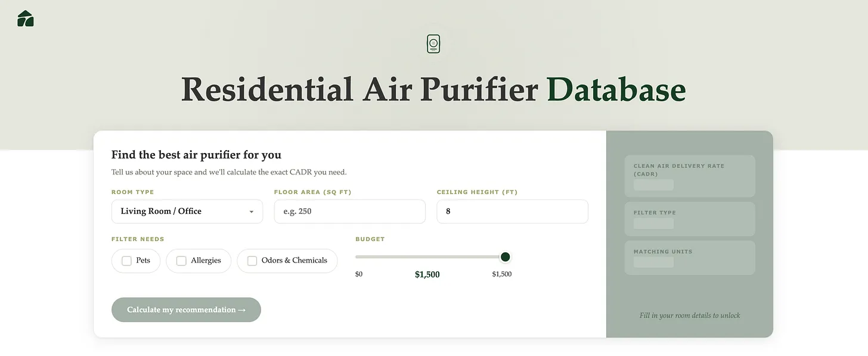The width and height of the screenshot is (868, 356).
Task: Click the $0 label under the slider
Action: pyautogui.click(x=358, y=274)
